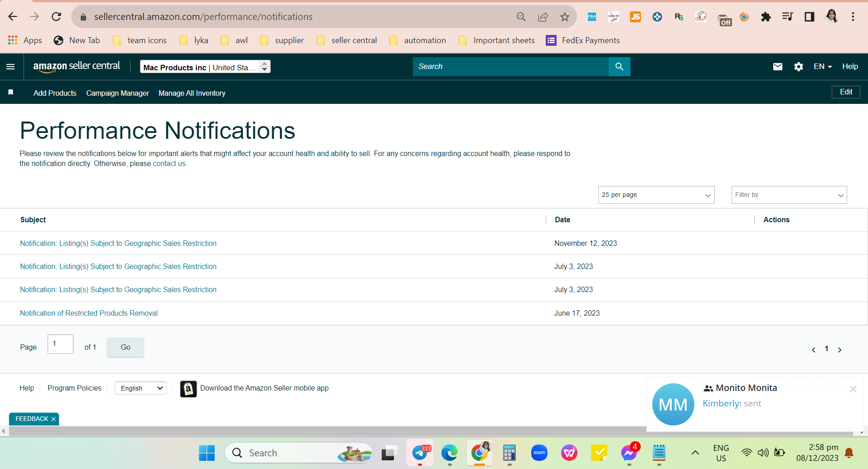Open the Help link in the footer
This screenshot has height=469, width=868.
click(27, 388)
